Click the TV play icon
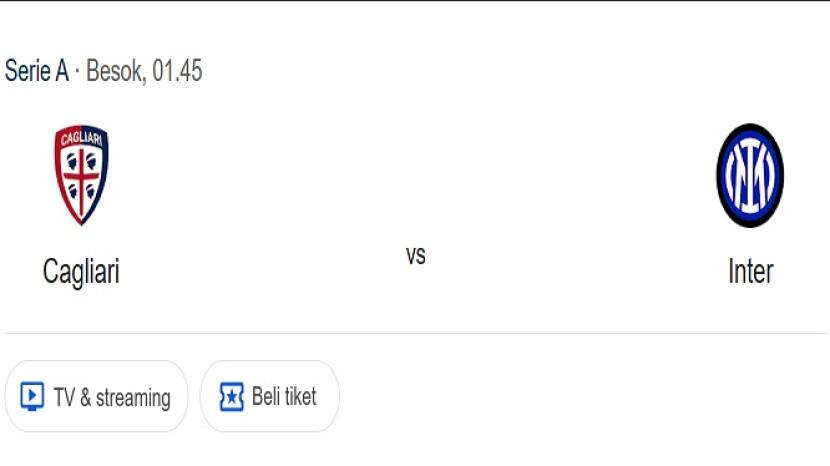Image resolution: width=830 pixels, height=466 pixels. (32, 397)
